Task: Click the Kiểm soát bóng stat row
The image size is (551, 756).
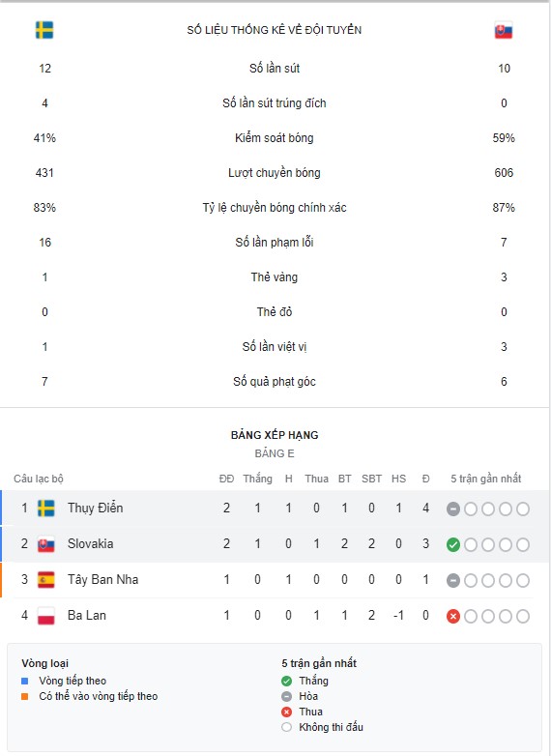Action: (275, 138)
